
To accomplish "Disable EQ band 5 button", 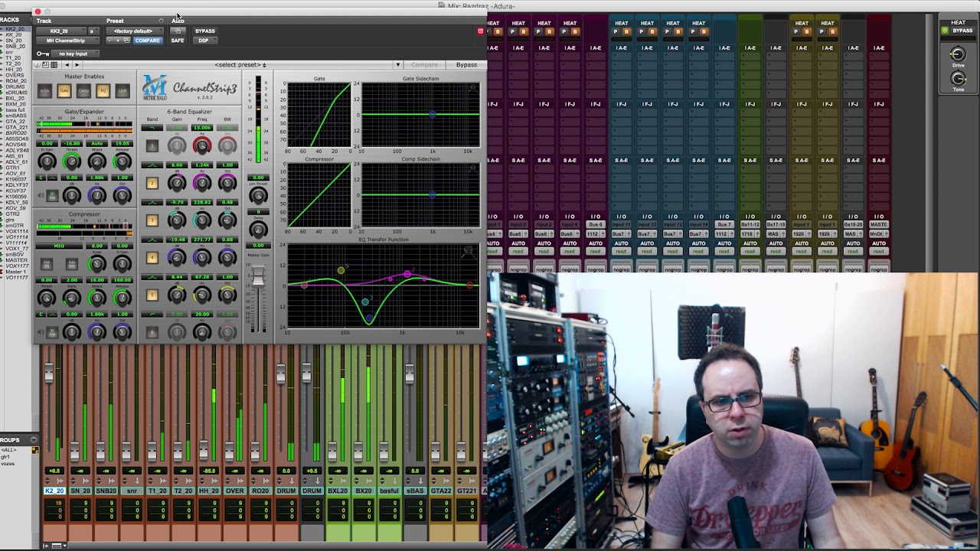I will [152, 295].
